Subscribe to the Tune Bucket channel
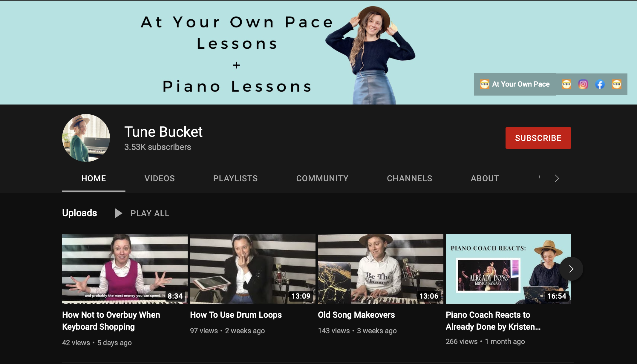637x364 pixels. click(x=538, y=138)
